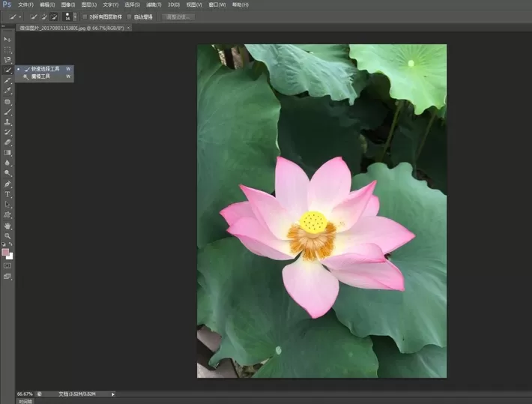Click the status bar preview icon beside the zoom percentage
This screenshot has width=532, height=404.
(40, 394)
